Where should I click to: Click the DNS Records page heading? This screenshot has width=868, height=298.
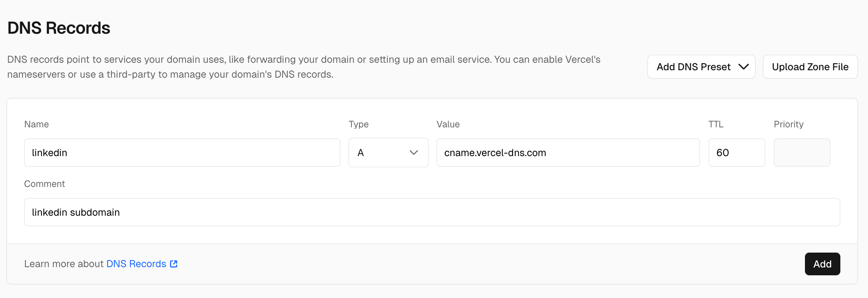[x=59, y=28]
